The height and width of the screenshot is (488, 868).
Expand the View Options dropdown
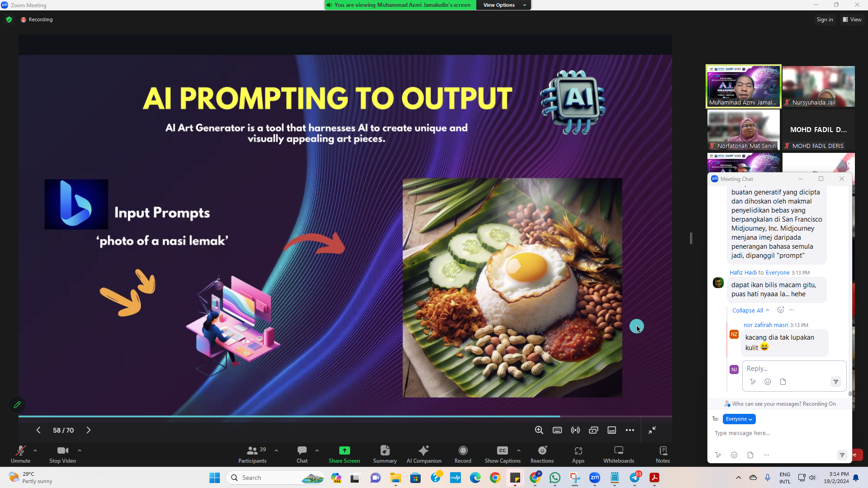pos(504,5)
